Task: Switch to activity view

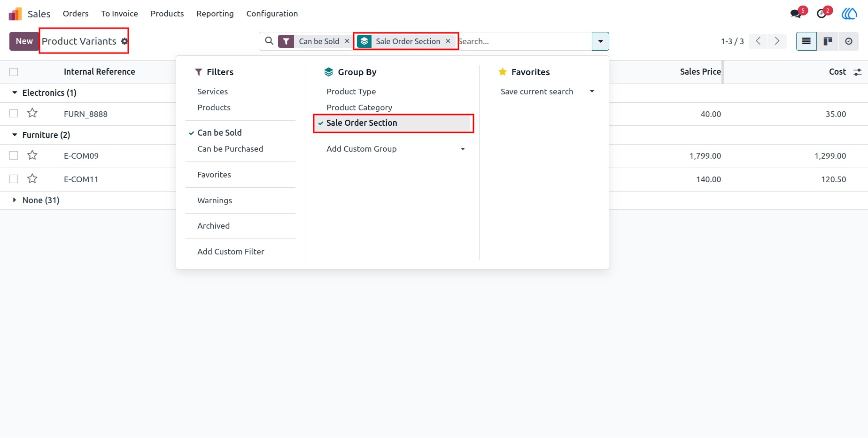Action: coord(849,41)
